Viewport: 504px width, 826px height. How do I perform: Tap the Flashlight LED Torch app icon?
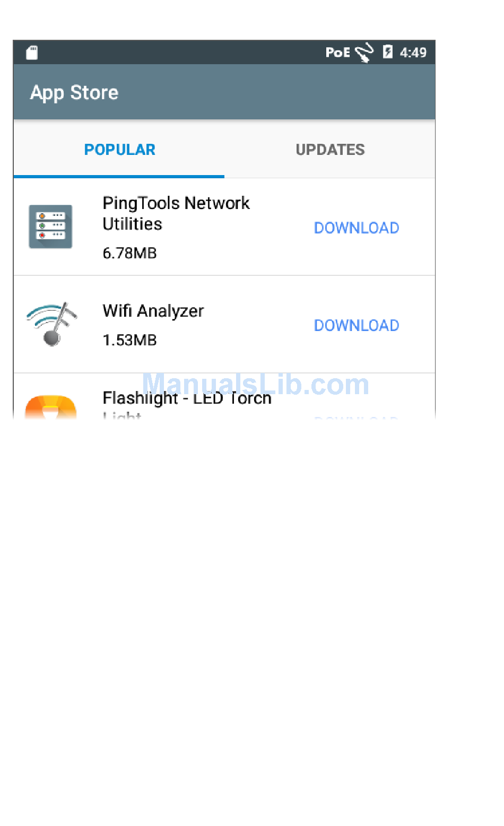[x=51, y=407]
